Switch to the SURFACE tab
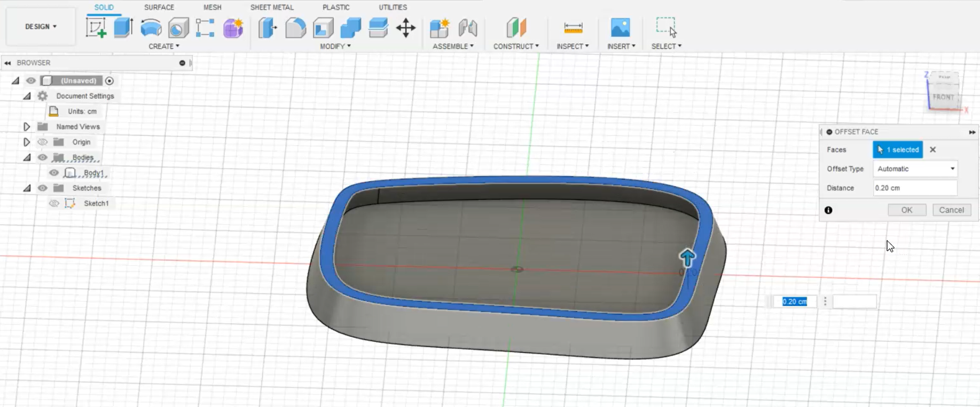The image size is (980, 407). point(159,7)
